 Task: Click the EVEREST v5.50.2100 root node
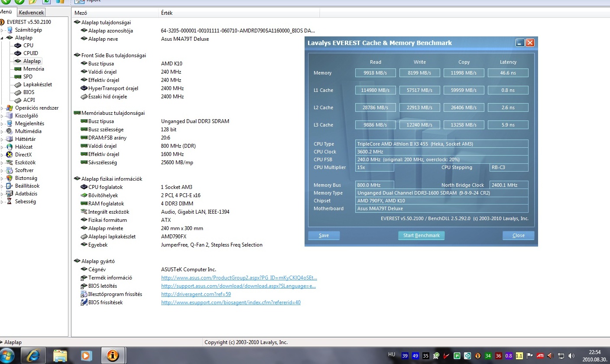[x=29, y=22]
